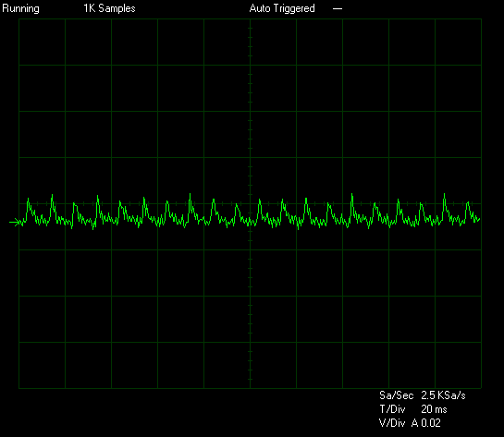The height and width of the screenshot is (437, 504).
Task: Click the channel A 0.02 volts value
Action: coord(431,423)
